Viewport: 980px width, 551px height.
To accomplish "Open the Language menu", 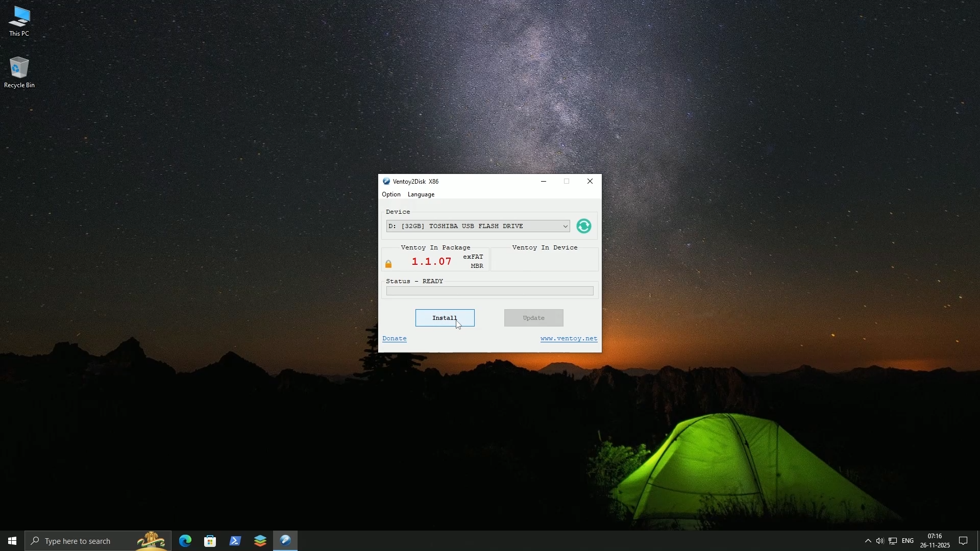I will 420,194.
